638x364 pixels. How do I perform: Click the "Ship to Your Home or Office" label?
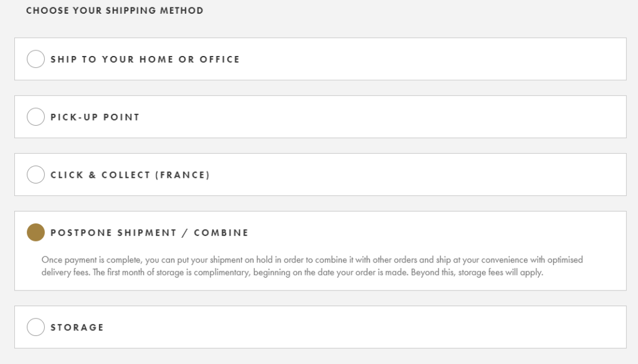(x=145, y=60)
